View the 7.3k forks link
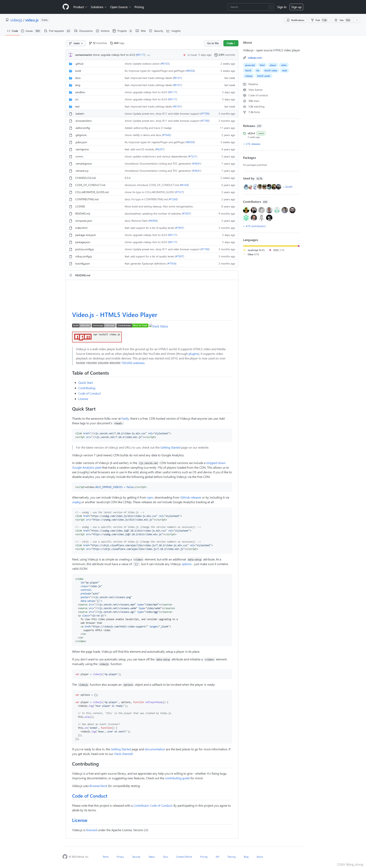Viewport: 366px width, 868px height. pos(252,112)
